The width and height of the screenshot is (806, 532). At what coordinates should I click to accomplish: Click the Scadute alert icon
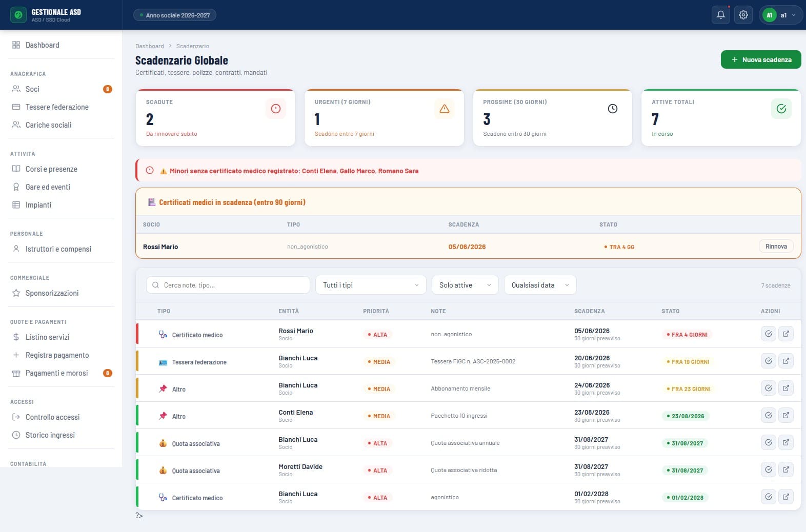tap(276, 109)
